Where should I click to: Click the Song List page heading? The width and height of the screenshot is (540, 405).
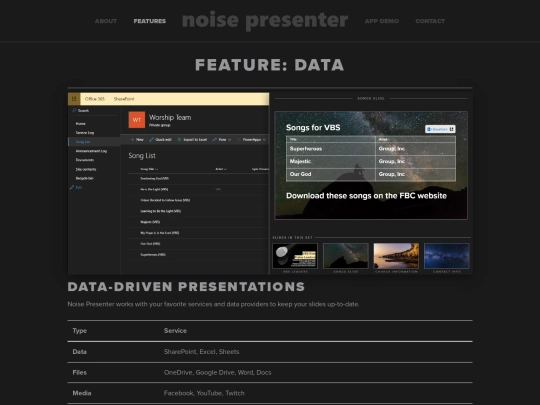pyautogui.click(x=142, y=156)
